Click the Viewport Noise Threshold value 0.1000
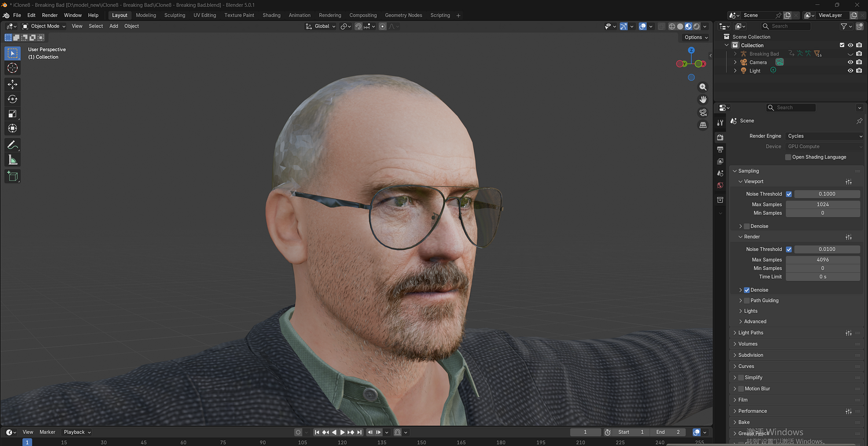 [827, 194]
